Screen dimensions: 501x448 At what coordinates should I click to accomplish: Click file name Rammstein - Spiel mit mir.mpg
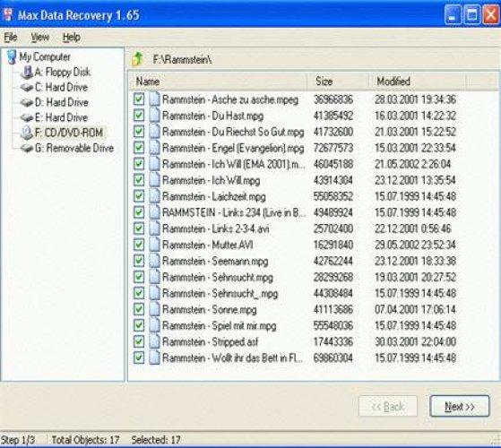220,326
